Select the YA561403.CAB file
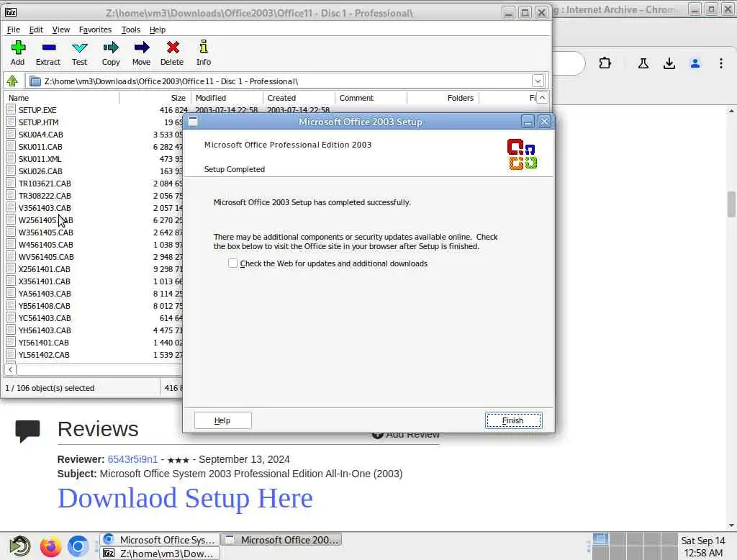Image resolution: width=737 pixels, height=560 pixels. point(45,294)
